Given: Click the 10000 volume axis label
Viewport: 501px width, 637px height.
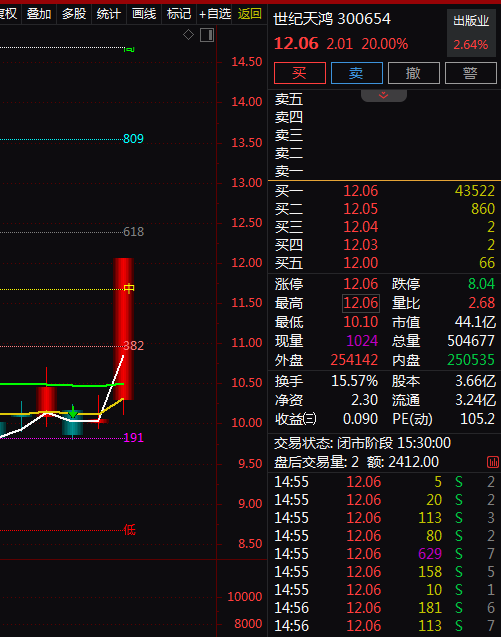Looking at the screenshot, I should pyautogui.click(x=245, y=597).
